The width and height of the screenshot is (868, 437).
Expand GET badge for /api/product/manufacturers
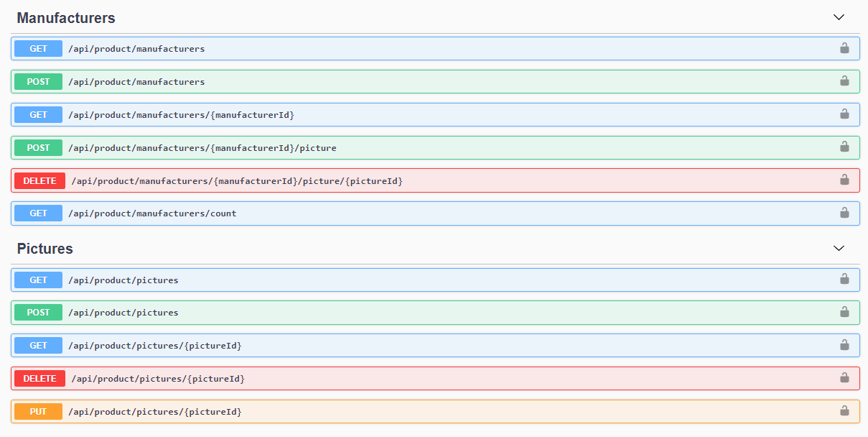coord(39,49)
